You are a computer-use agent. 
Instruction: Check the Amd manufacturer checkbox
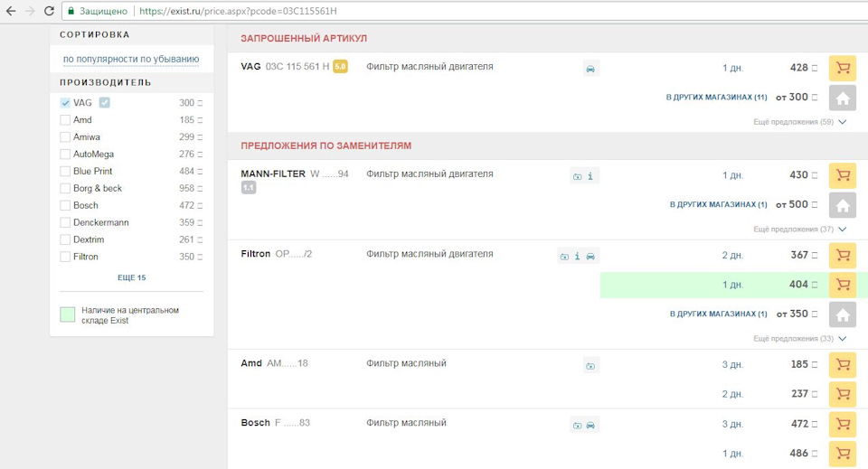(x=65, y=120)
